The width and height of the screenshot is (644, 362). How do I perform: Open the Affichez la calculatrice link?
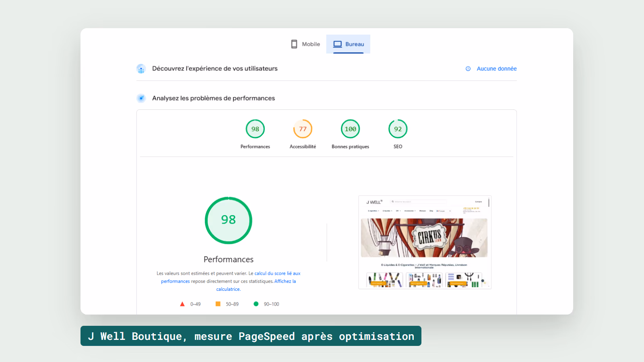[256, 285]
